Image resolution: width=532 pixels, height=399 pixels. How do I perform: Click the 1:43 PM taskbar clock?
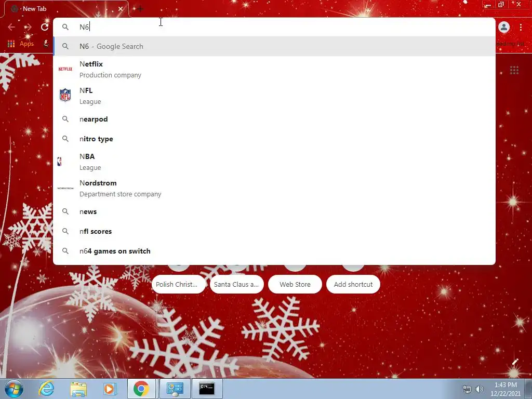pyautogui.click(x=506, y=389)
